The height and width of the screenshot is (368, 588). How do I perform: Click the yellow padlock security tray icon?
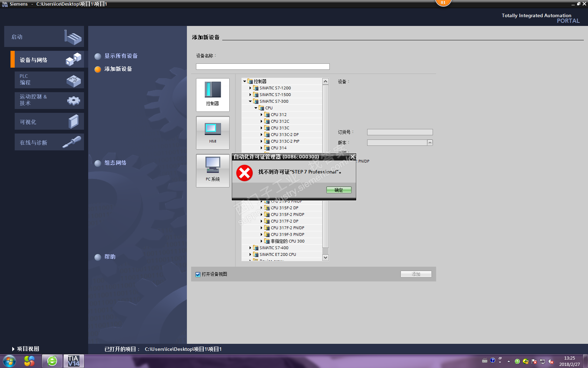pyautogui.click(x=526, y=361)
